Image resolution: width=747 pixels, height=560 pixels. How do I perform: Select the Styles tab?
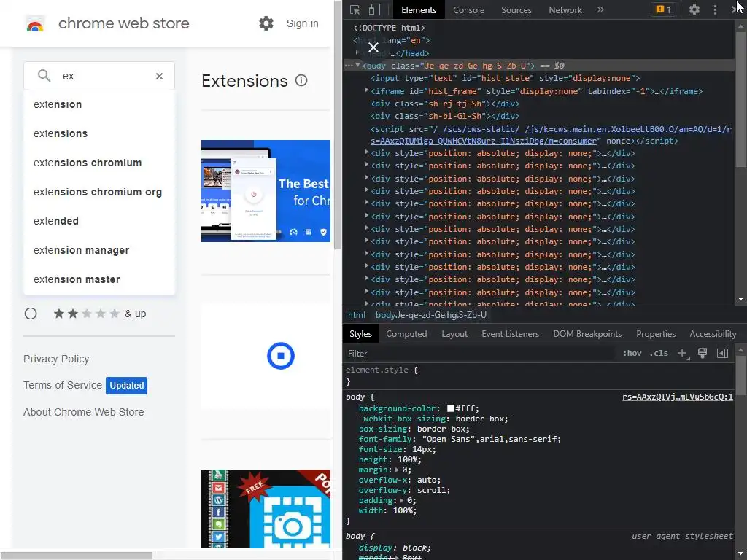(x=360, y=334)
